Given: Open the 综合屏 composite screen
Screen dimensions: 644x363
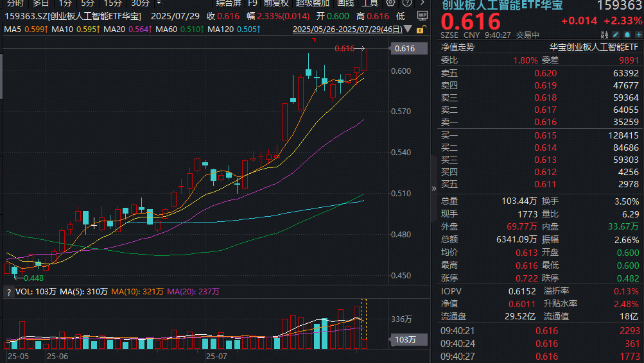Looking at the screenshot, I should [x=229, y=3].
